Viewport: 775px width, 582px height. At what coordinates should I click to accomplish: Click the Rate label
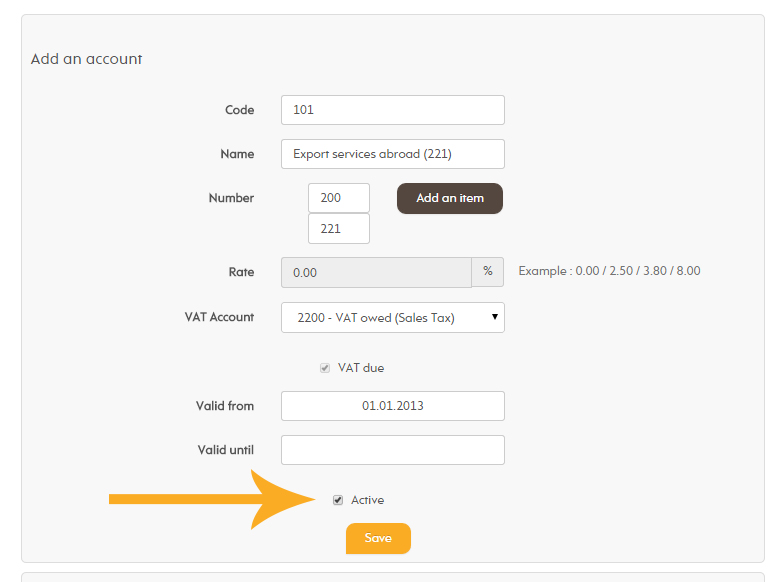[241, 272]
